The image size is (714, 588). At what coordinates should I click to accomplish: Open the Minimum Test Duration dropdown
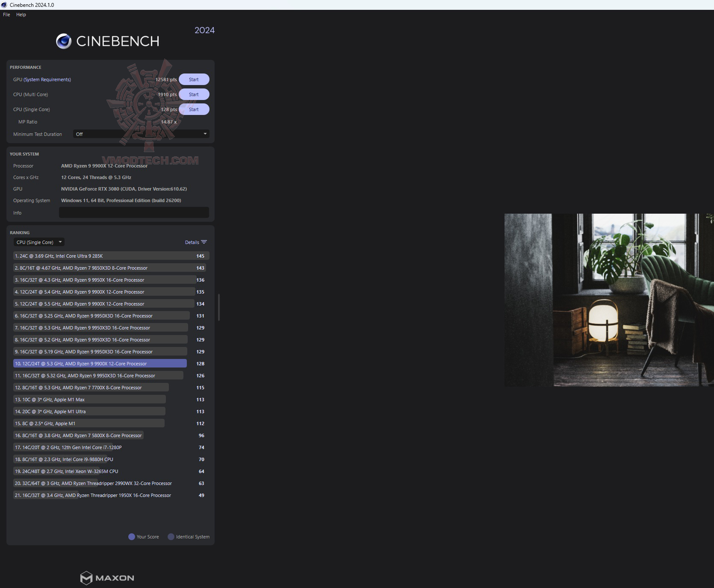[141, 134]
